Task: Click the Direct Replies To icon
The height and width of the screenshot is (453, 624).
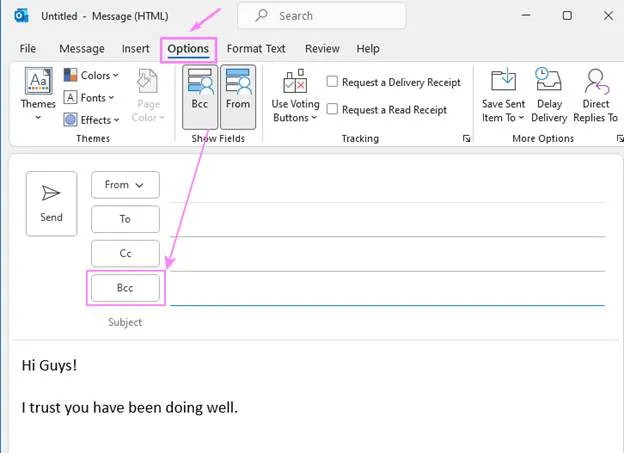Action: click(596, 81)
